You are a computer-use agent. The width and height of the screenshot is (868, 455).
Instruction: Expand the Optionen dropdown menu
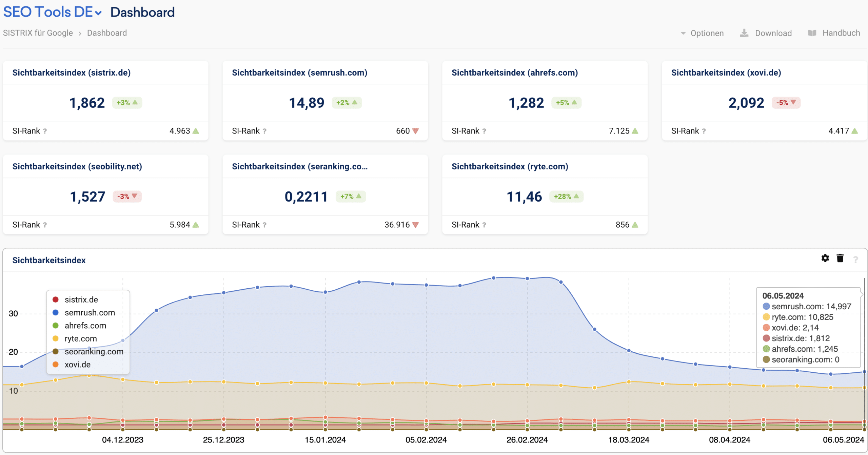[x=702, y=33]
